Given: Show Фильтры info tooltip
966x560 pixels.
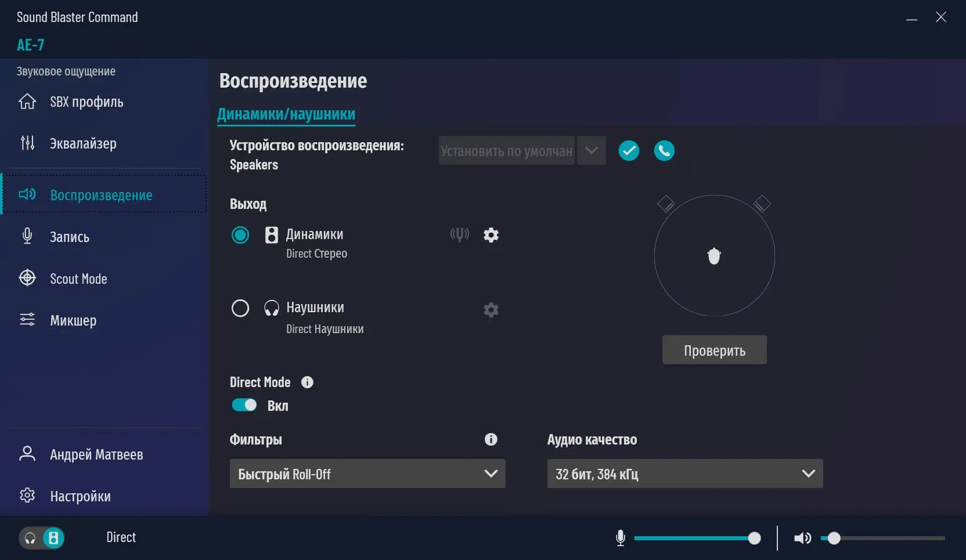Looking at the screenshot, I should 491,439.
